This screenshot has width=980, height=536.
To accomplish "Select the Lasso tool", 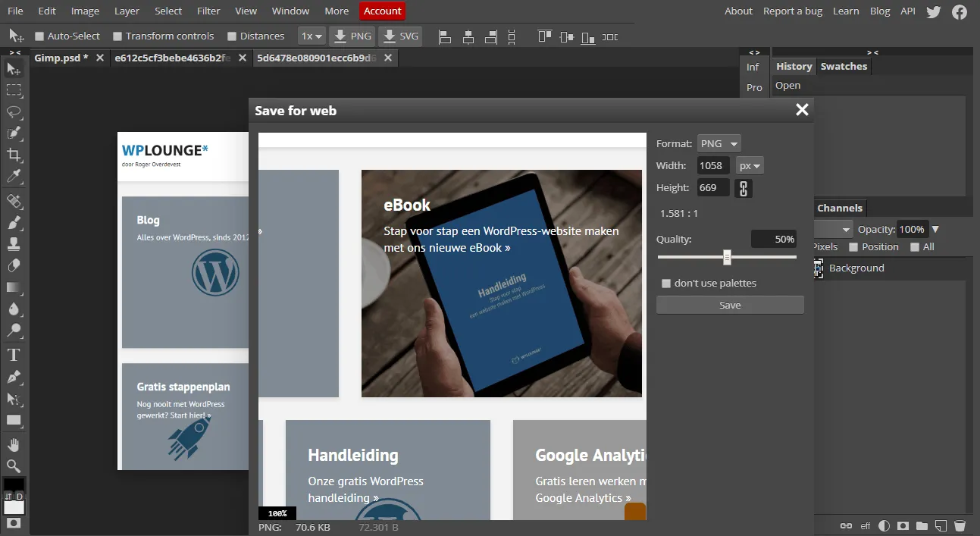I will 14,112.
